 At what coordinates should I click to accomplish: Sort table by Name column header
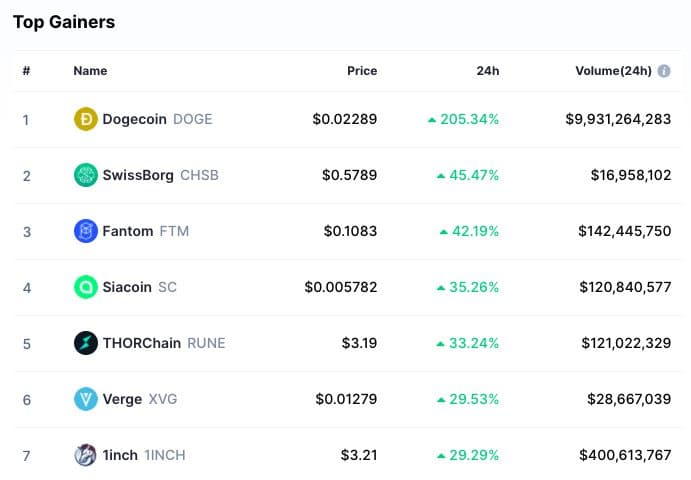[x=90, y=71]
